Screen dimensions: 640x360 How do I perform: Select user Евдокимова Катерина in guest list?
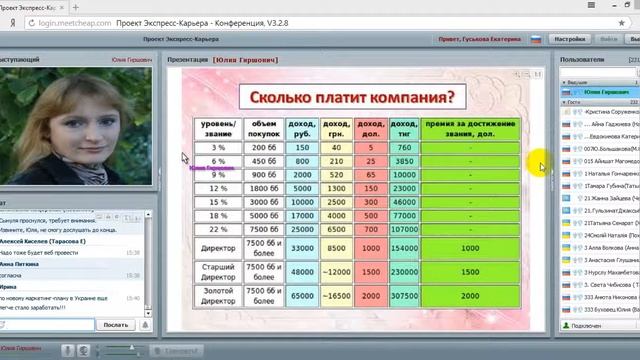coord(600,136)
